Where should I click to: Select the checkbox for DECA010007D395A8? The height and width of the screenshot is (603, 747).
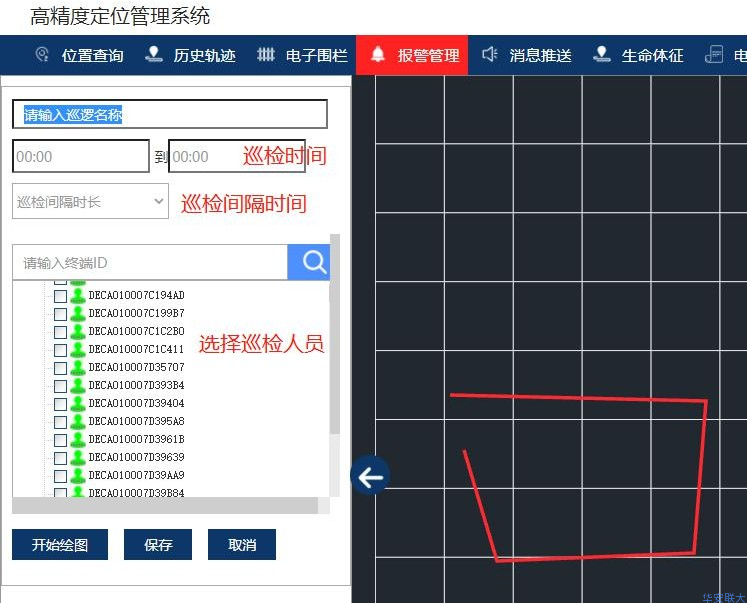tap(61, 422)
